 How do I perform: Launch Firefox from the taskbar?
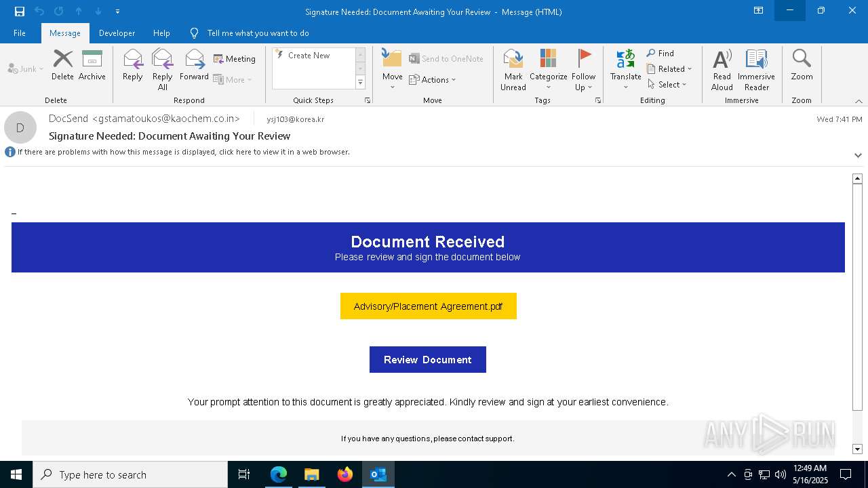tap(345, 474)
